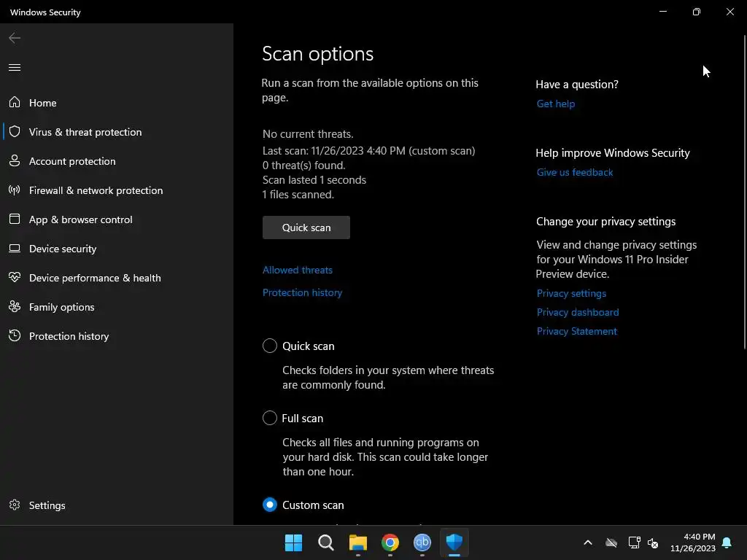Open Device performance & health section
Viewport: 747px width, 560px height.
click(117, 278)
